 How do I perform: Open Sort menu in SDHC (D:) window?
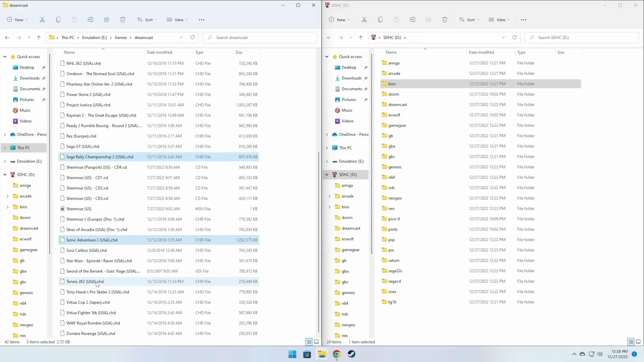click(x=469, y=20)
